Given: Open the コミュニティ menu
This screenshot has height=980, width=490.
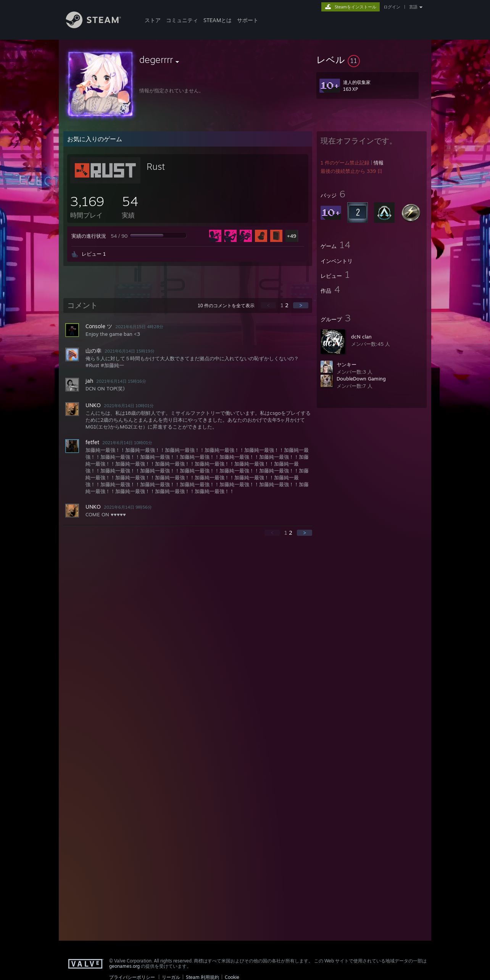Looking at the screenshot, I should coord(182,21).
